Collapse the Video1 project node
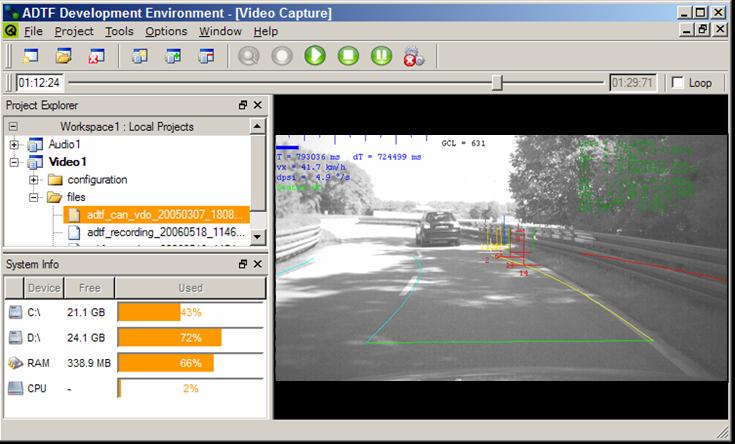The height and width of the screenshot is (444, 735). tap(14, 162)
